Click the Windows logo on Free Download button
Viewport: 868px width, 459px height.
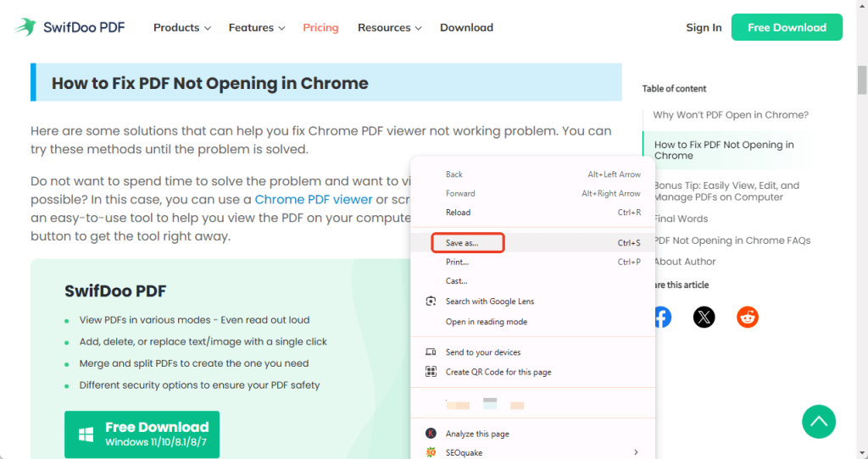86,434
